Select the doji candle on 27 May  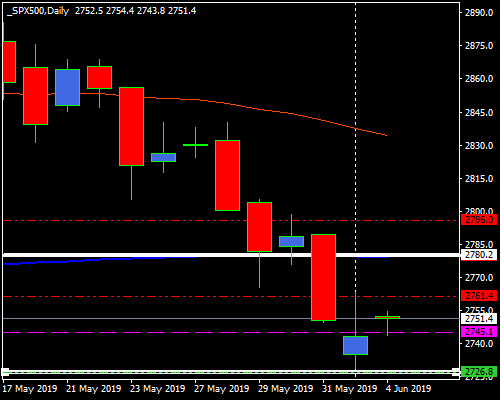pos(195,145)
